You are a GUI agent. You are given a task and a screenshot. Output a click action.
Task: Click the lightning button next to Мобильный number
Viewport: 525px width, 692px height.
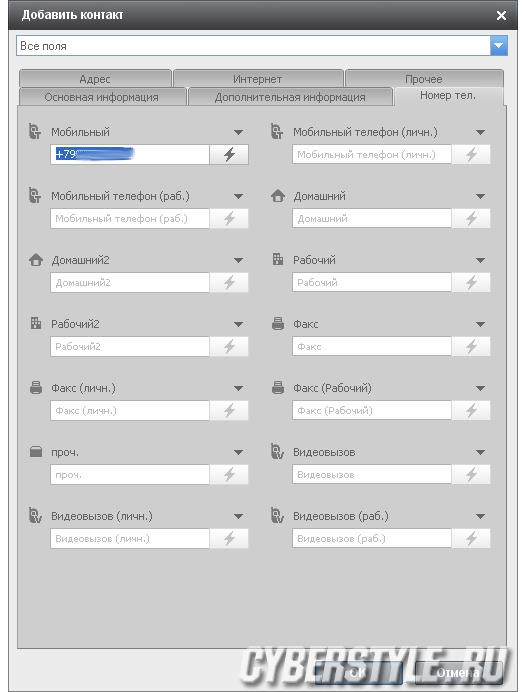point(229,154)
